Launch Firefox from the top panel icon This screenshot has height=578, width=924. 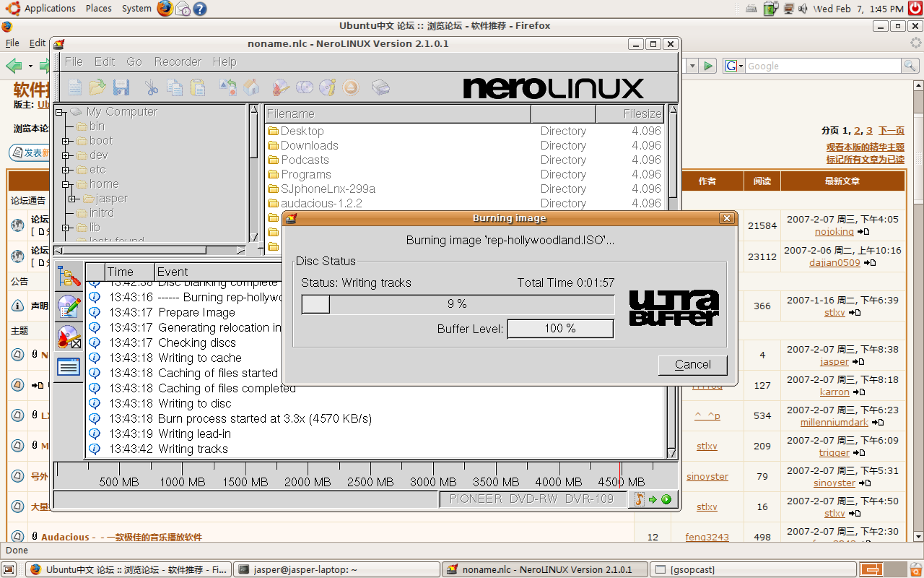pos(165,9)
